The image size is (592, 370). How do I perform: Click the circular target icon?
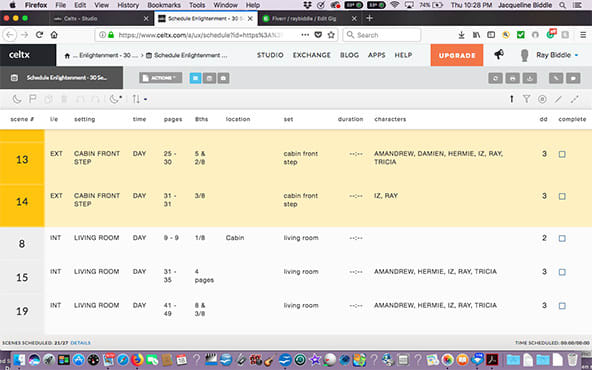pos(542,99)
